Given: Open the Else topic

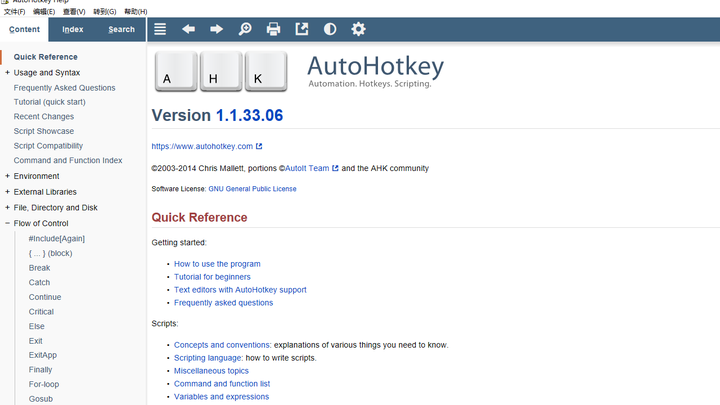Looking at the screenshot, I should click(36, 326).
